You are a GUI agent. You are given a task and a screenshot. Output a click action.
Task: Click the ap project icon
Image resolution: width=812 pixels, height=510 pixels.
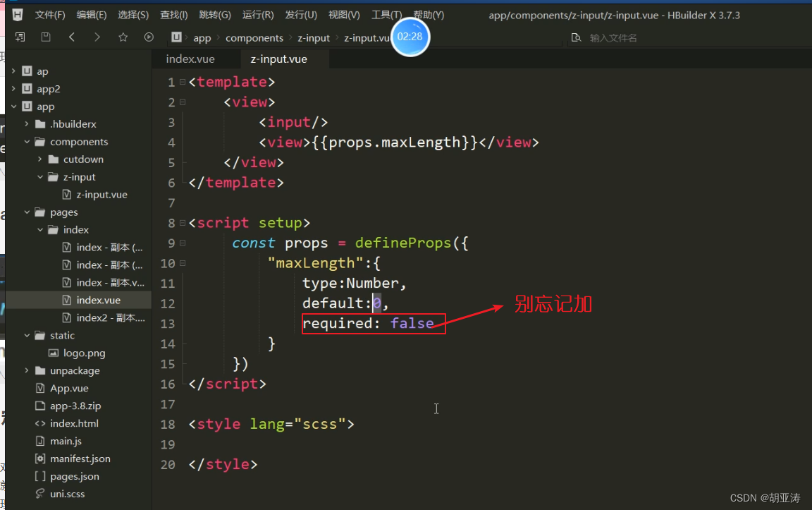click(27, 71)
